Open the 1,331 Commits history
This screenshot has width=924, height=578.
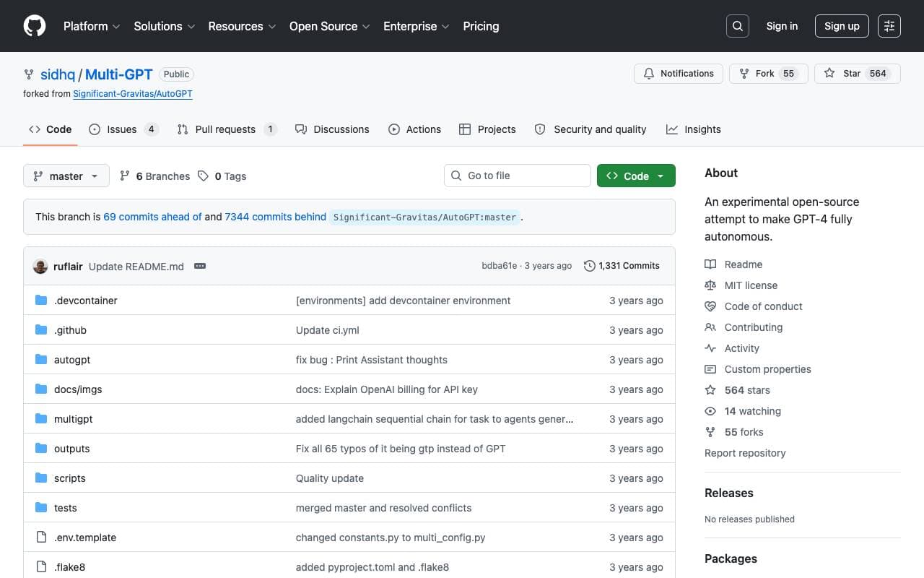(622, 266)
